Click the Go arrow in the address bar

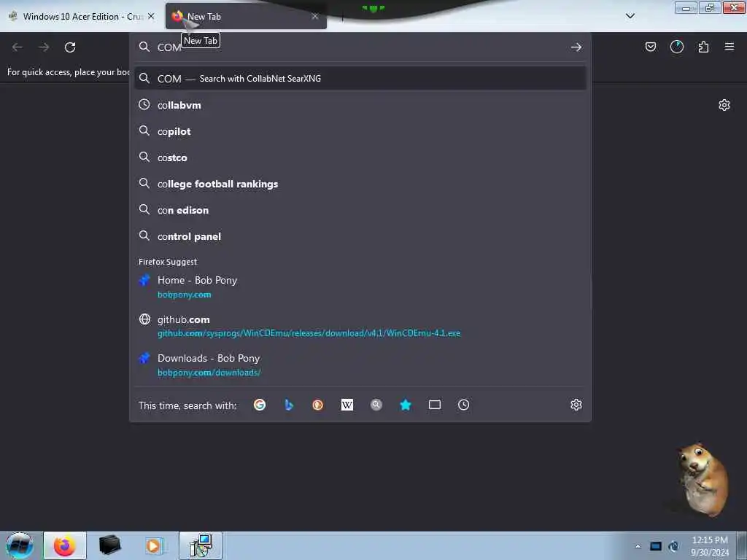pos(576,47)
